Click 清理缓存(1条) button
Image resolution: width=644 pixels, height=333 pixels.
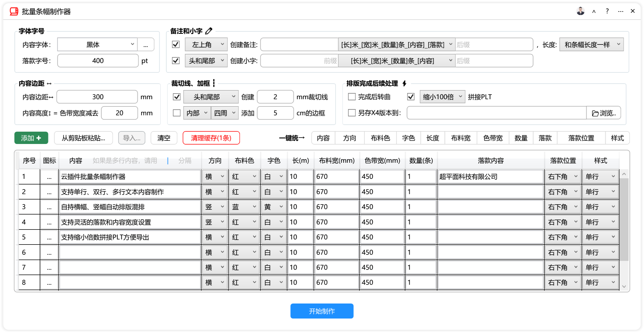click(x=211, y=138)
